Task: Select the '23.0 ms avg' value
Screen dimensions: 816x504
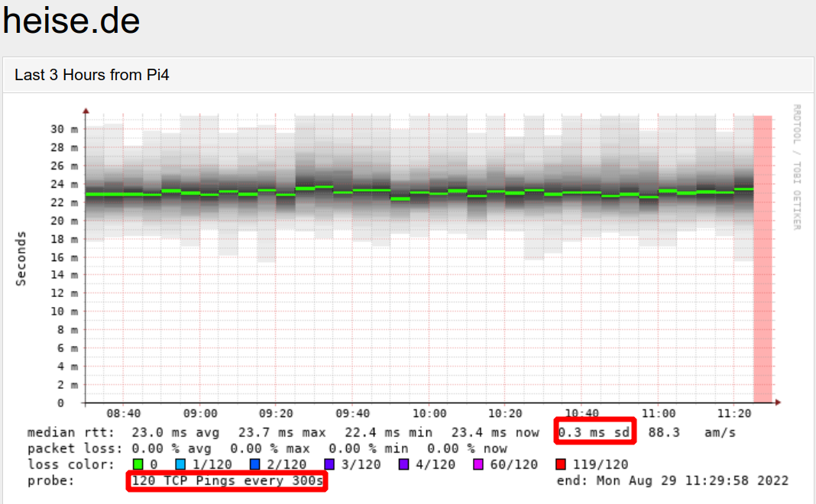Action: click(176, 432)
